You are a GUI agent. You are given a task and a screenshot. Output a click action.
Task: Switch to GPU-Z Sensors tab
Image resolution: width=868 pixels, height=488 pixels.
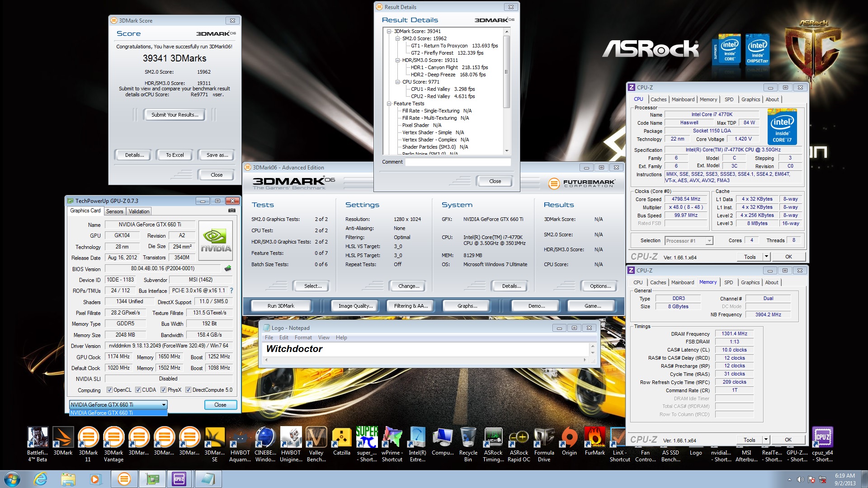(114, 211)
